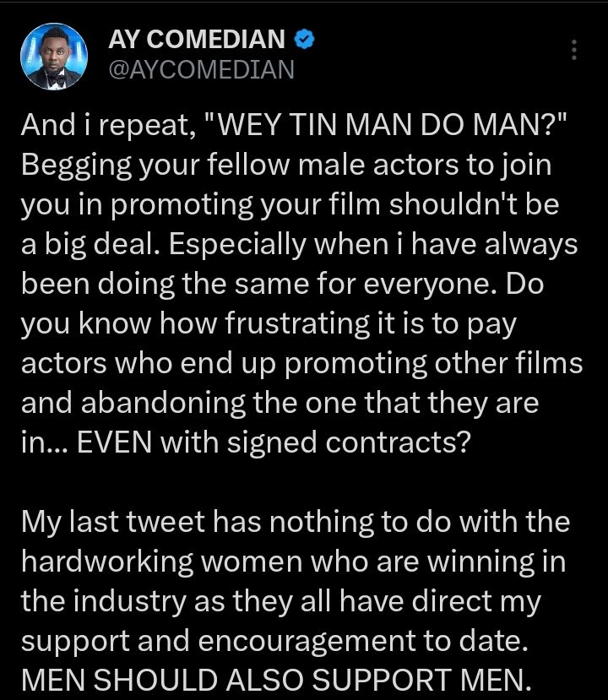
Task: Tap the line "and abandoning the one that they are"
Action: [280, 403]
